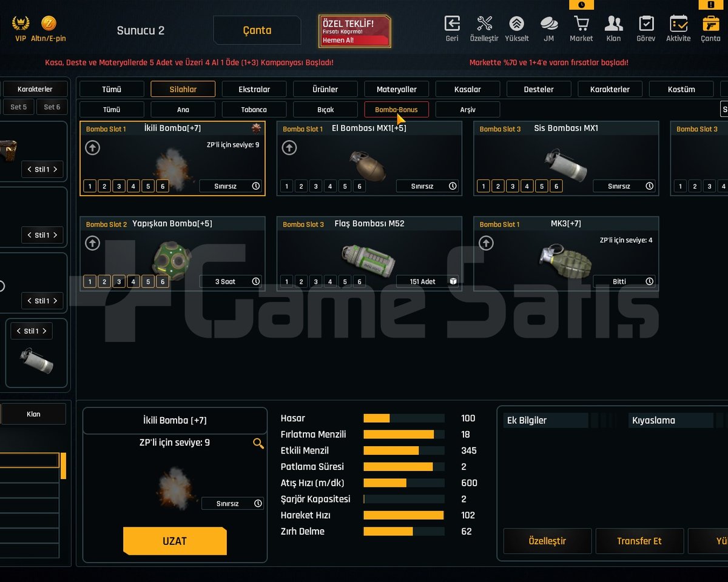Click the orange scrollbar handle in left list
The width and height of the screenshot is (728, 582).
(63, 466)
